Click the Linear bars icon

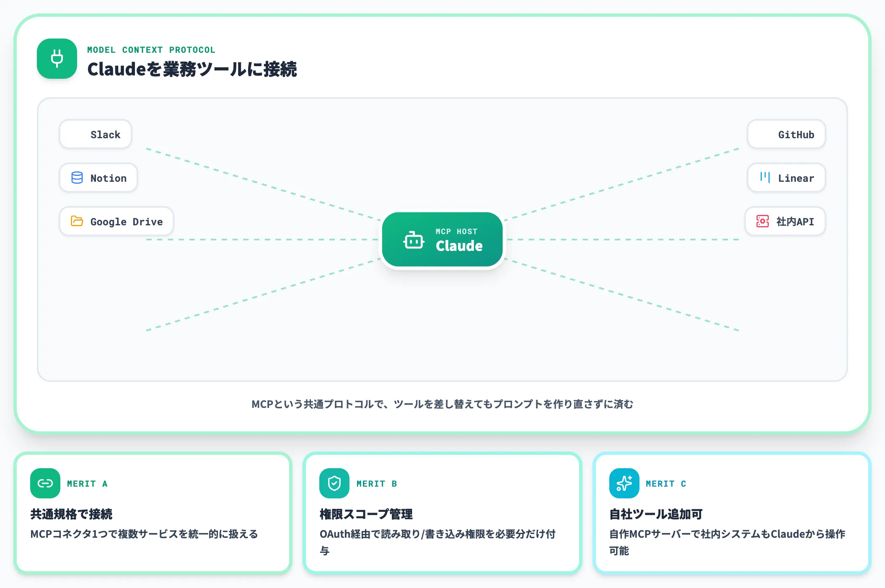(765, 178)
